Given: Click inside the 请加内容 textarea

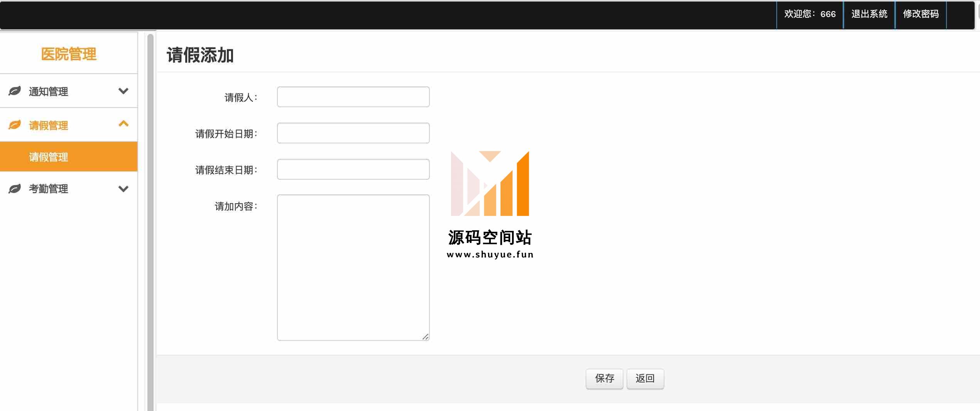Looking at the screenshot, I should pyautogui.click(x=353, y=268).
